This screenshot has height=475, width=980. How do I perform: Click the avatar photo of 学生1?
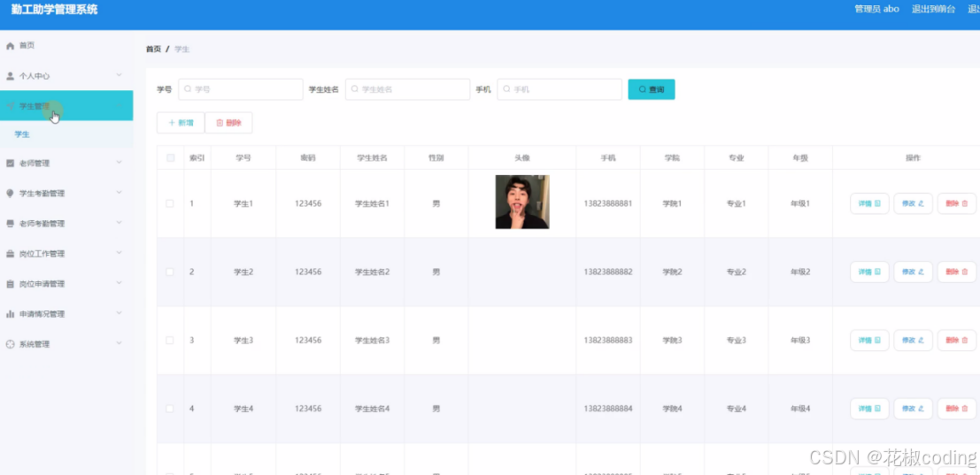click(522, 203)
